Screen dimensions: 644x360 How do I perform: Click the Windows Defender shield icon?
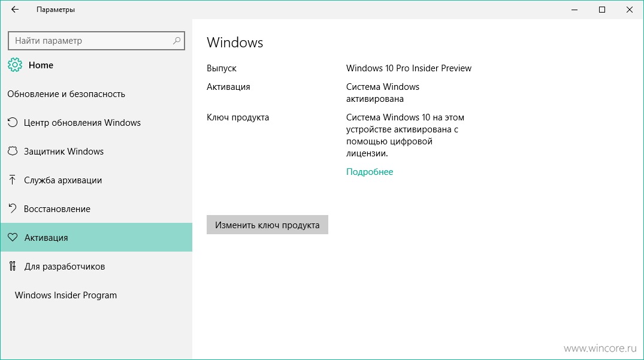(13, 151)
